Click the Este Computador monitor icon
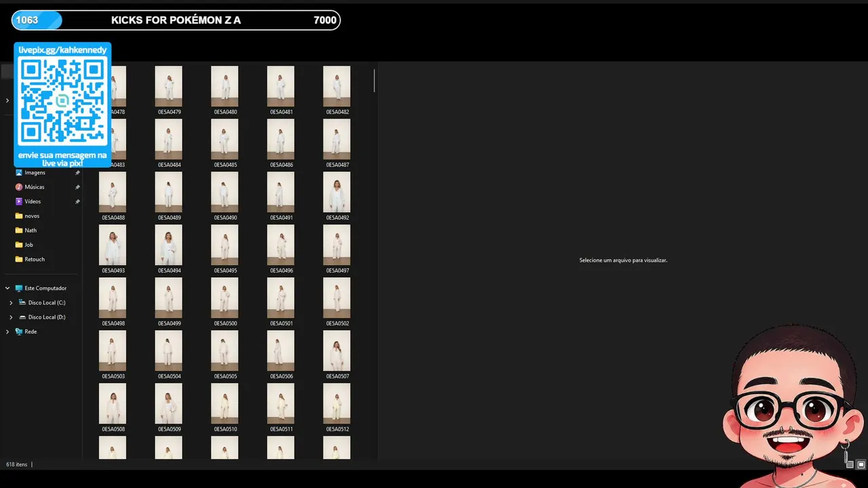868x488 pixels. tap(19, 288)
